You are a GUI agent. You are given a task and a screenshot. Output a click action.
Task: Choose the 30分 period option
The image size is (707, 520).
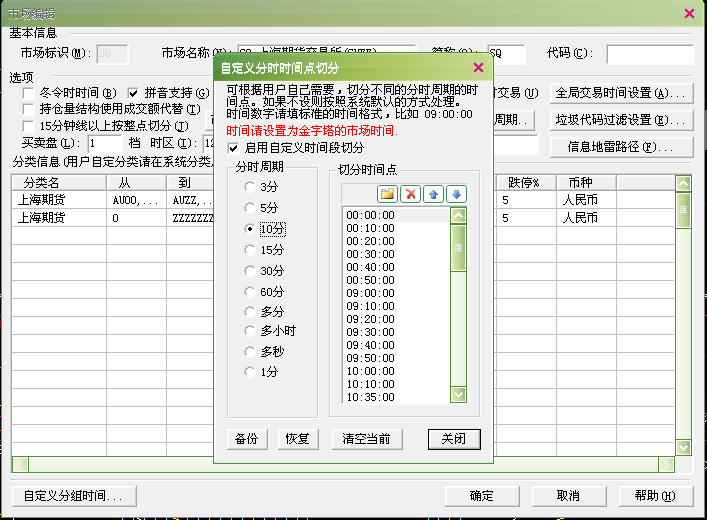coord(250,270)
